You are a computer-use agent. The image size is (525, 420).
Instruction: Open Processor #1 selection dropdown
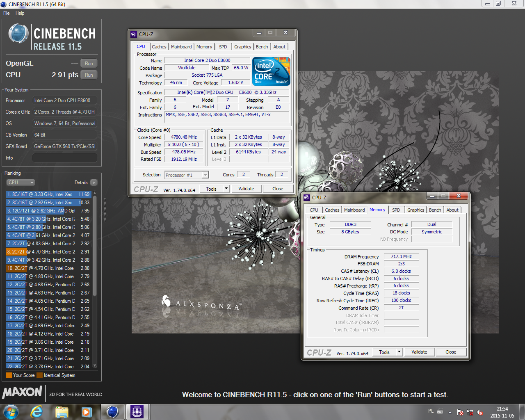pyautogui.click(x=187, y=175)
